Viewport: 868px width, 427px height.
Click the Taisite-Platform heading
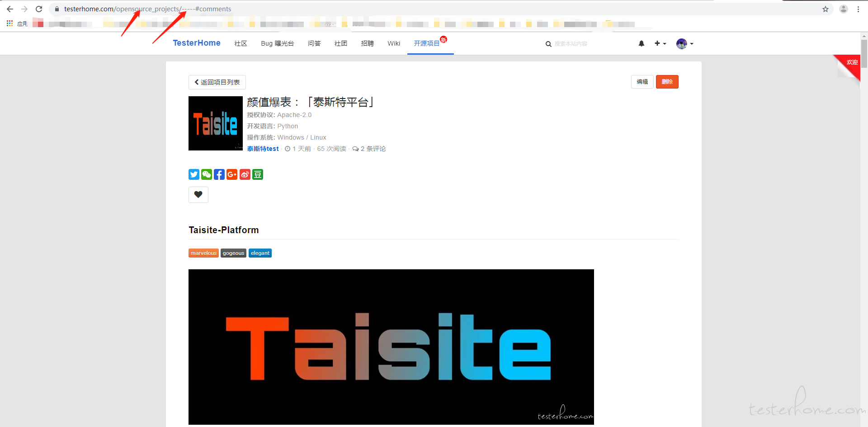[x=224, y=230]
